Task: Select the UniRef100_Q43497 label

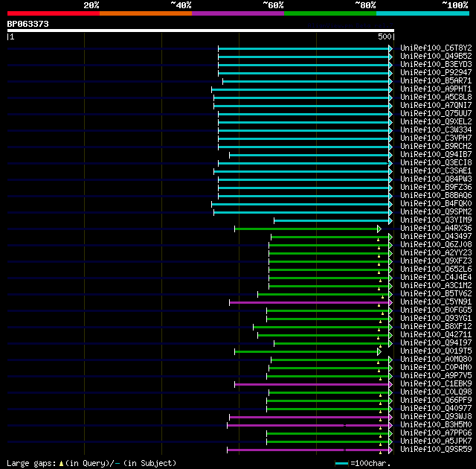Action: point(436,237)
